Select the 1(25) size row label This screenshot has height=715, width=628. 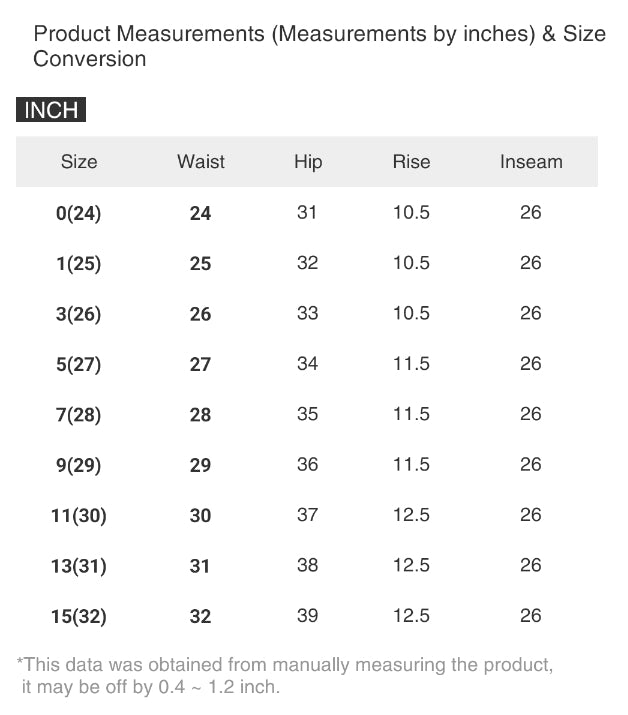click(79, 264)
